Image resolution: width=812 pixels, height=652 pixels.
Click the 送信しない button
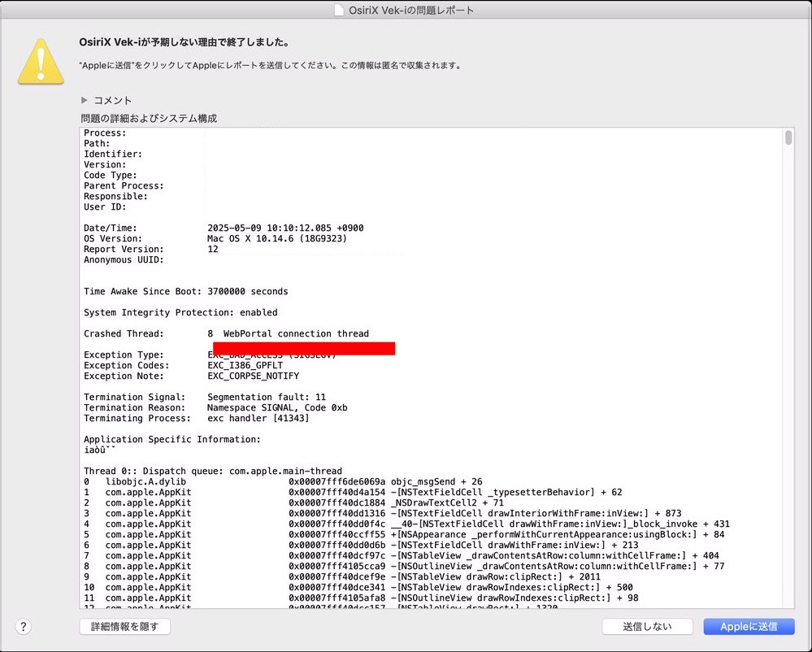pos(647,627)
